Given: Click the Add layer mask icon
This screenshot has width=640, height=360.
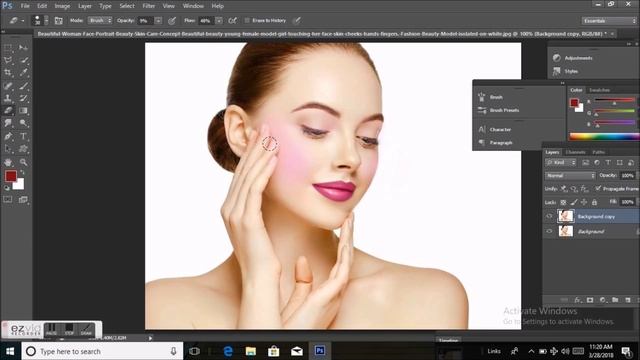Looking at the screenshot, I should (590, 300).
